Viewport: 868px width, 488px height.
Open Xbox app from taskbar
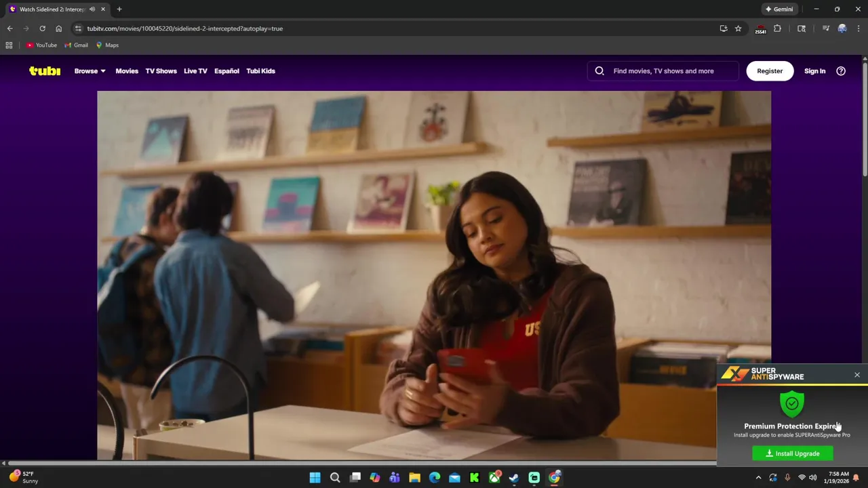pos(494,478)
